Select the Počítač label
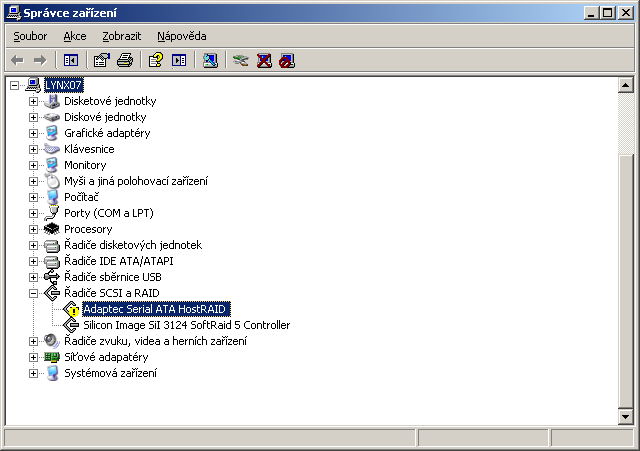This screenshot has width=640, height=451. [81, 197]
